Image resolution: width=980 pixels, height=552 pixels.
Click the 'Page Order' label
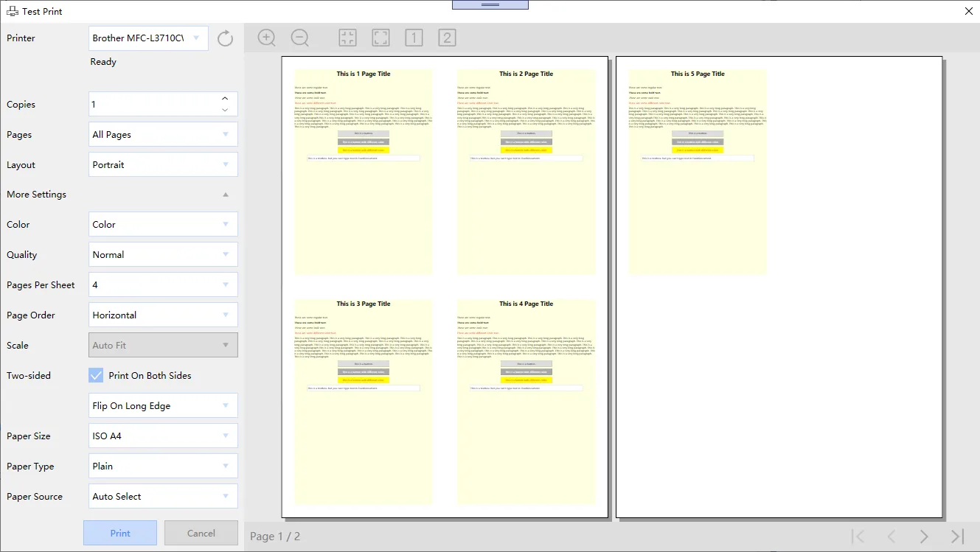pyautogui.click(x=31, y=315)
